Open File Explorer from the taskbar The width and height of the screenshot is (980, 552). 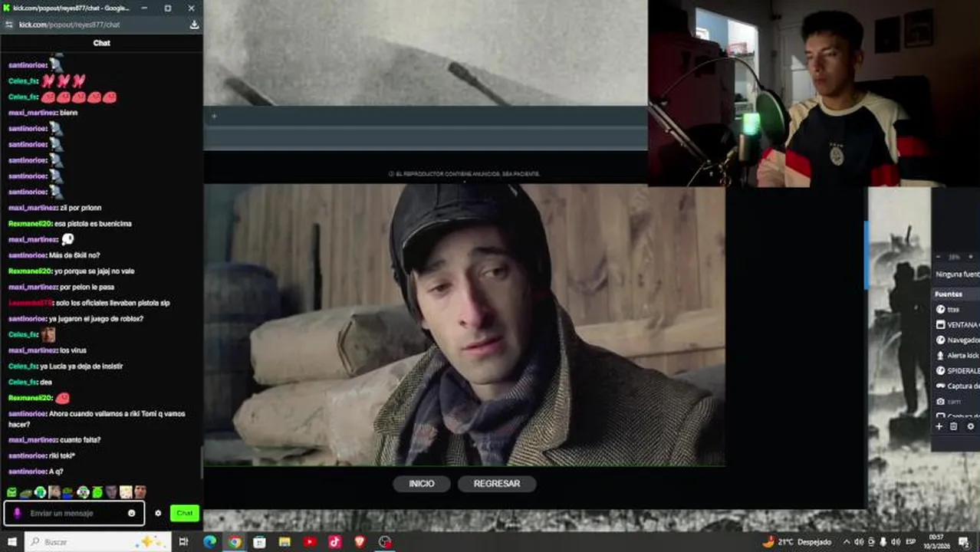click(284, 542)
